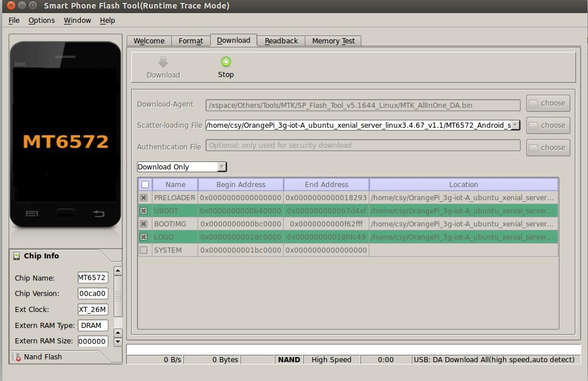Viewport: 588px width, 381px height.
Task: Click the LOGO row location path
Action: point(462,237)
